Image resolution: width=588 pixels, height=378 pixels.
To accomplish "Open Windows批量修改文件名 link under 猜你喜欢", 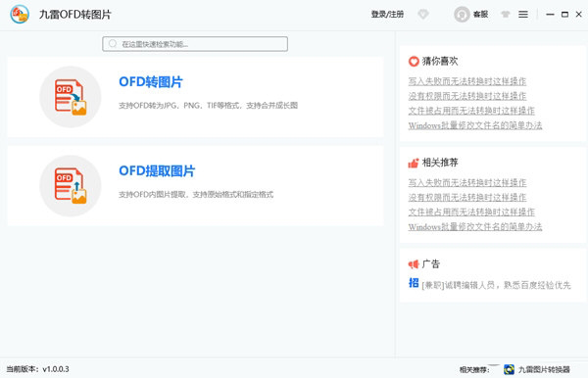I will click(x=475, y=125).
